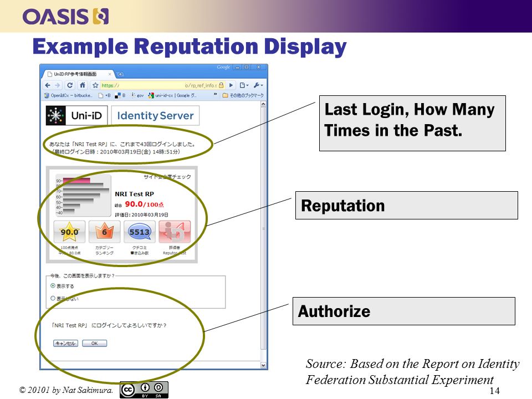Viewport: 532px width, 399px height.
Task: Click the red iD reputor icon
Action: click(175, 232)
